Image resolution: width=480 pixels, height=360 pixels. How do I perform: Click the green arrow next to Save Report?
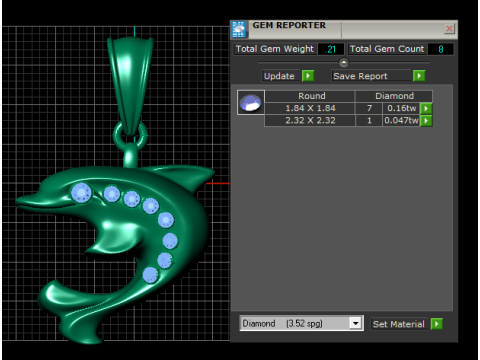(x=419, y=76)
